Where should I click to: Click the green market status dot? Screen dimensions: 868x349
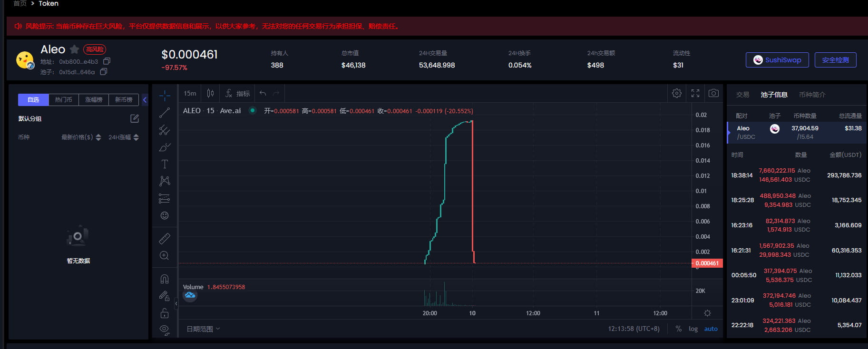pos(253,110)
